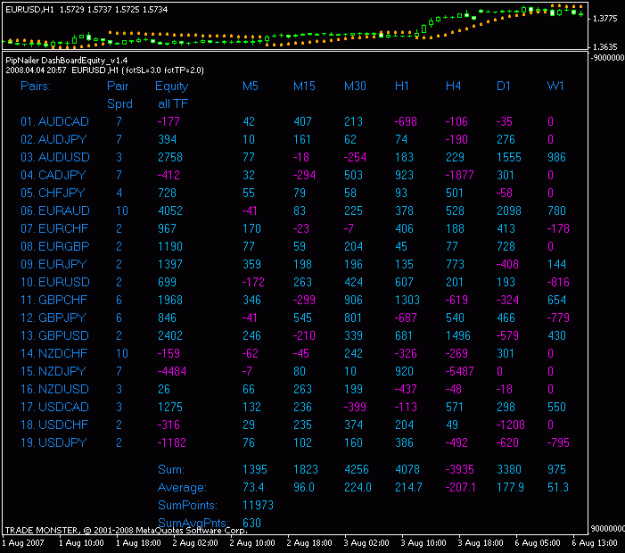Screen dimensions: 625x553
Task: Click the M5 column header
Action: point(250,86)
